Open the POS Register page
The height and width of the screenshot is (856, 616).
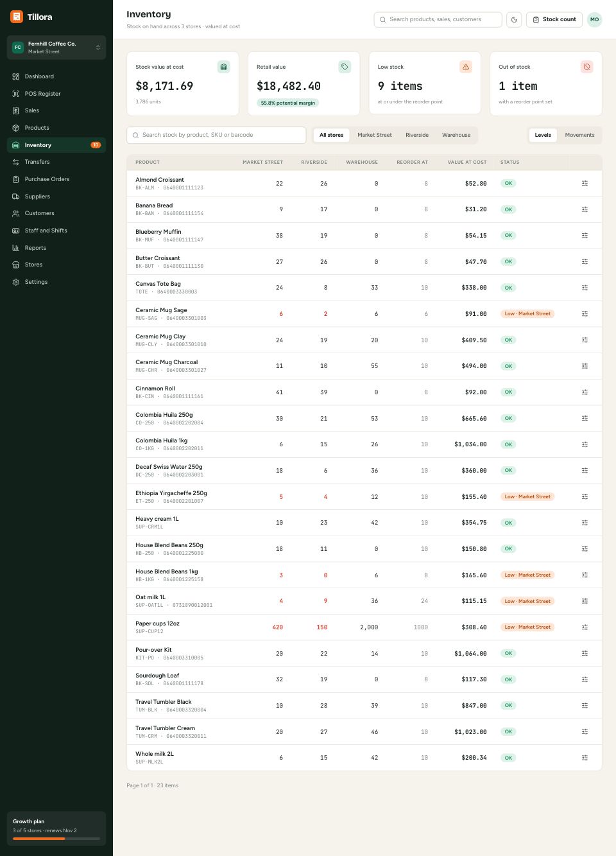(x=56, y=94)
